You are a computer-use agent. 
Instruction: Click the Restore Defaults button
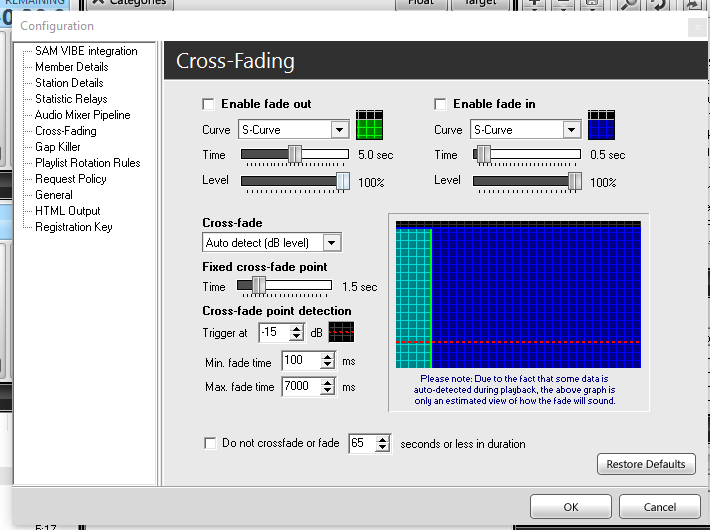pyautogui.click(x=646, y=464)
